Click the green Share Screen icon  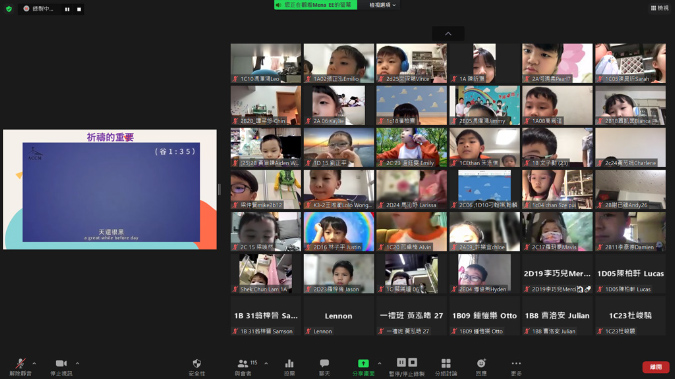coord(363,363)
